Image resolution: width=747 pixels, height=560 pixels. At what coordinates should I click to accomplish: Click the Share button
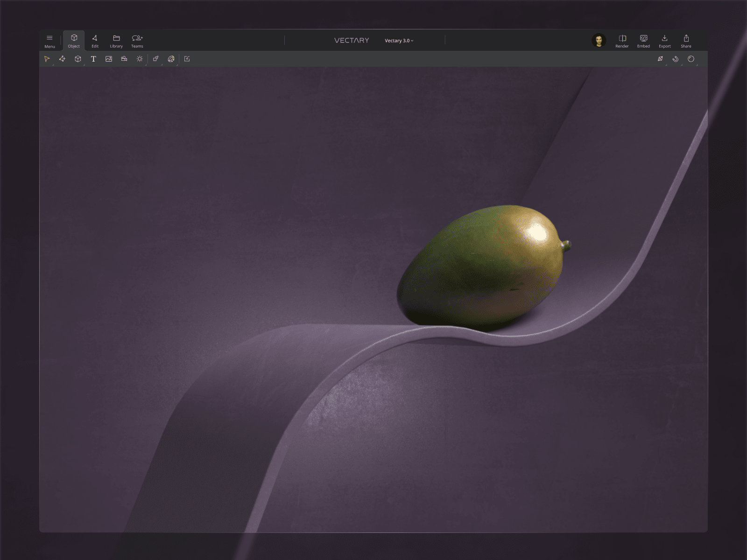tap(686, 41)
